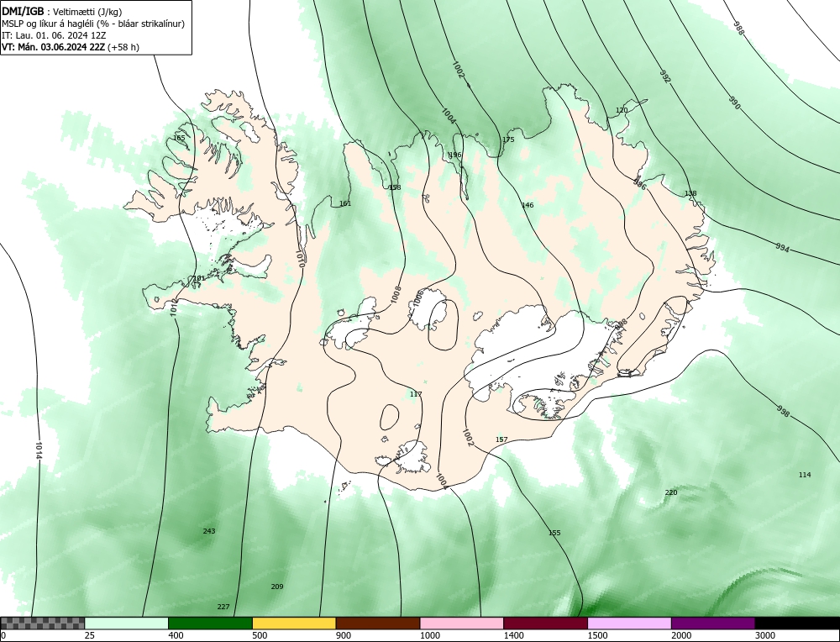This screenshot has height=642, width=840.
Task: Click the legend tick label '2000'
Action: point(681,635)
